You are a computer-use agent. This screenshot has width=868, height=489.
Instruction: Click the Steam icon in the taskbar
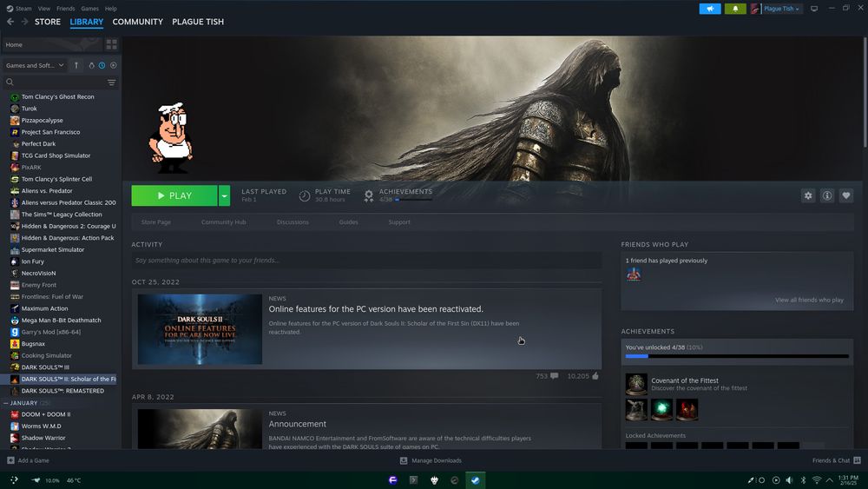tap(475, 480)
